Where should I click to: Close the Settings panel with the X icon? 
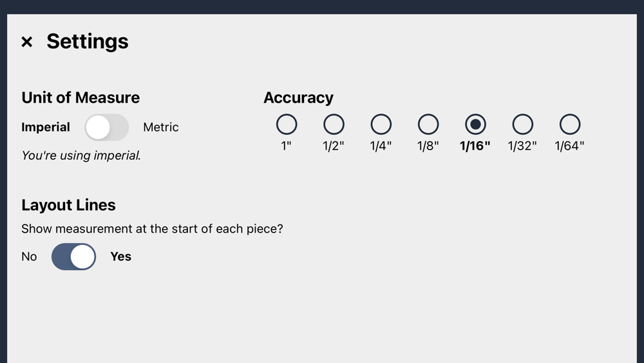tap(26, 42)
